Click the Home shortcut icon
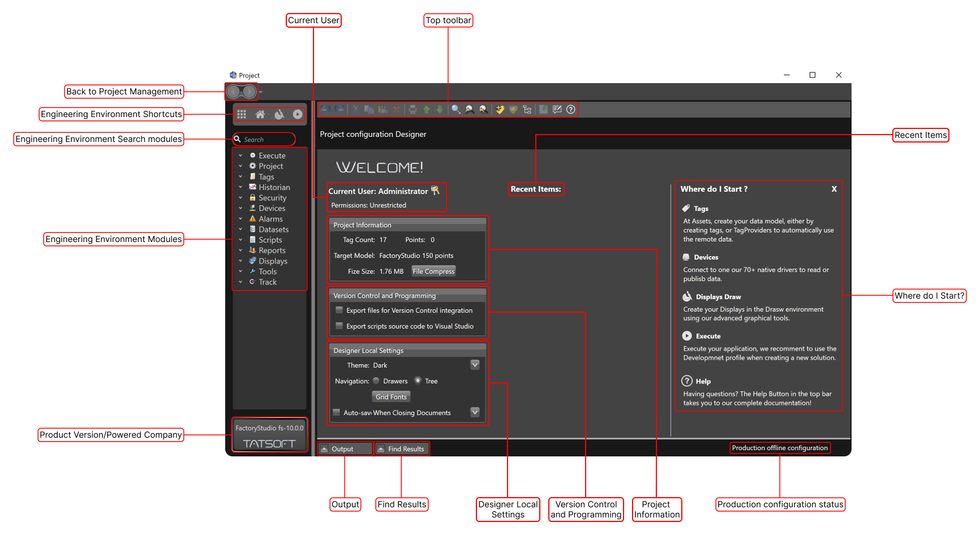Screen dimensions: 980x535 pyautogui.click(x=260, y=114)
